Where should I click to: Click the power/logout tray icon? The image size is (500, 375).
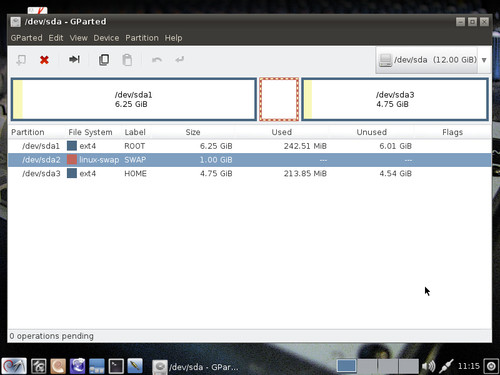click(491, 366)
